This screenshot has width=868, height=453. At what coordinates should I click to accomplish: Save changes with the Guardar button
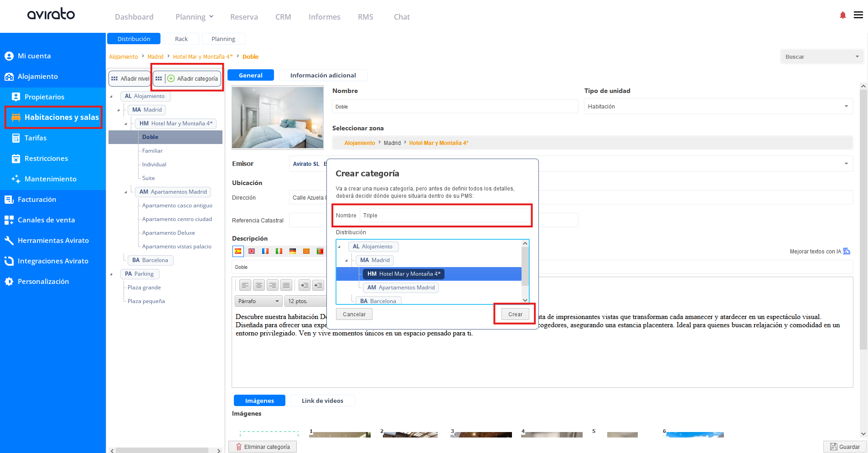pos(845,447)
